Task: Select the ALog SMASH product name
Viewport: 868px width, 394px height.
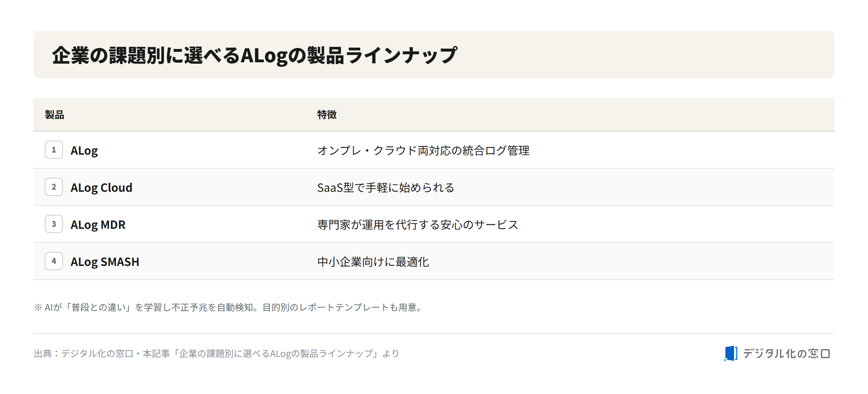Action: tap(105, 262)
